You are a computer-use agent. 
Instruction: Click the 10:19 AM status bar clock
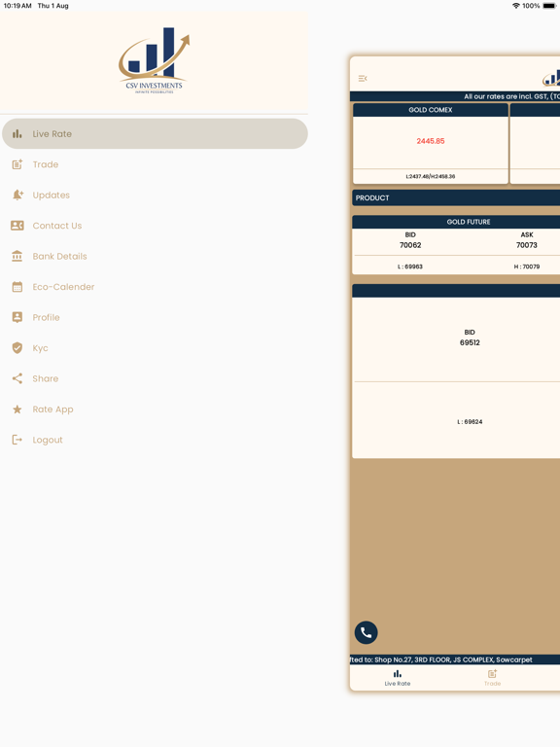17,6
